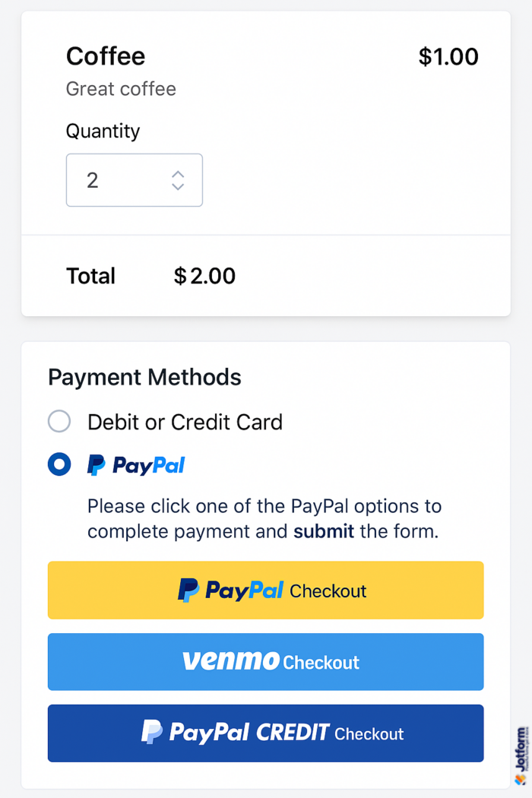The height and width of the screenshot is (798, 532).
Task: Start checkout with the PayPal Checkout button
Action: point(266,590)
